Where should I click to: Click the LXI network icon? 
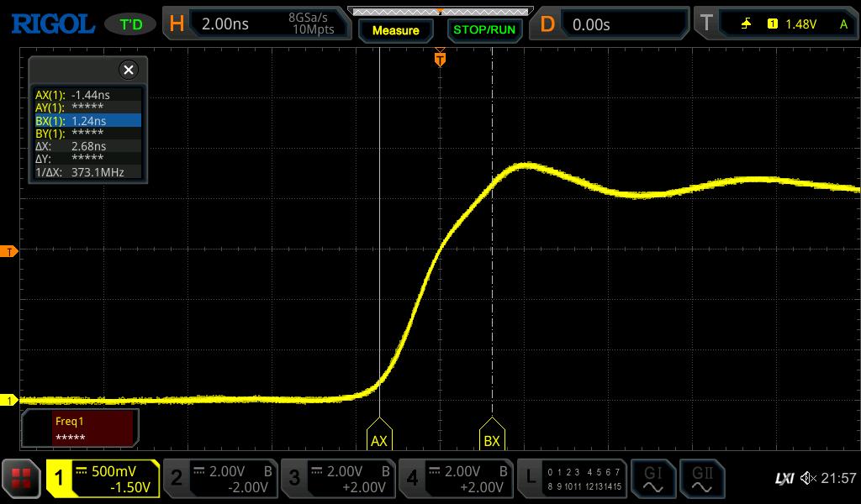(x=784, y=479)
